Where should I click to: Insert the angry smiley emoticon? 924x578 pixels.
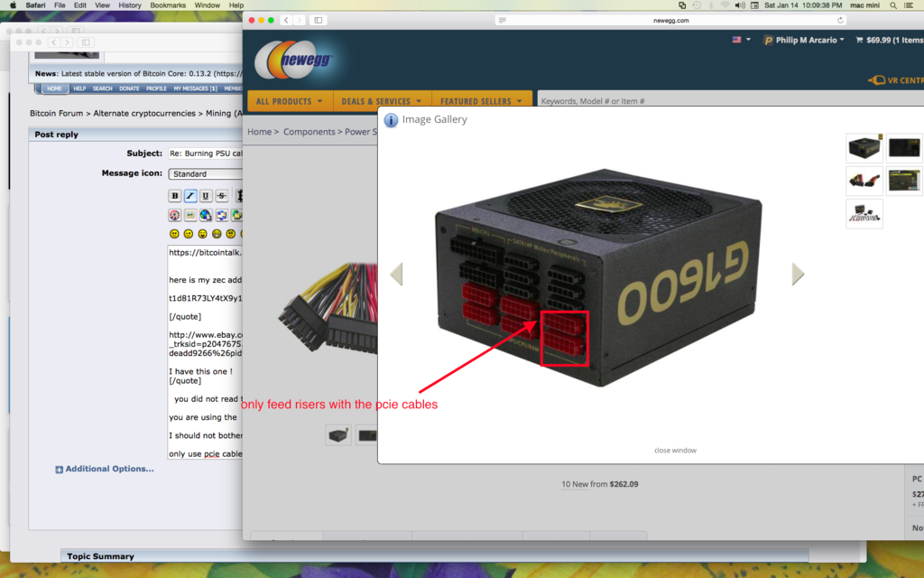tap(231, 234)
